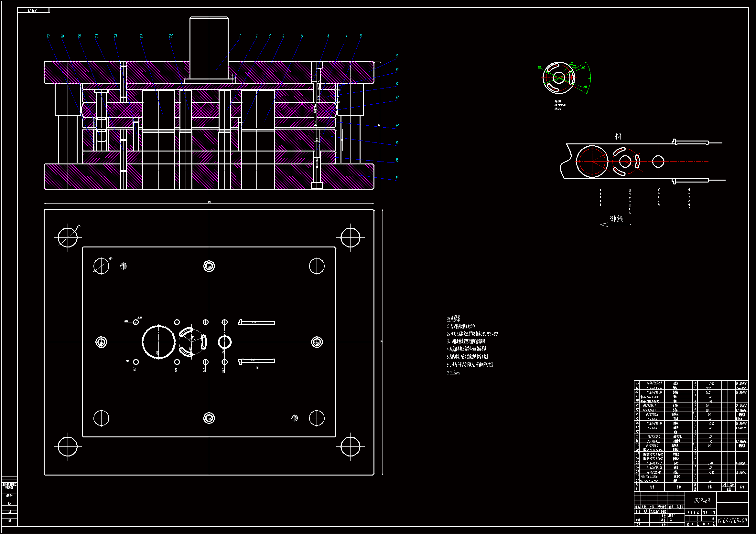
Task: Click the JB23-63 title block cell
Action: coord(701,501)
